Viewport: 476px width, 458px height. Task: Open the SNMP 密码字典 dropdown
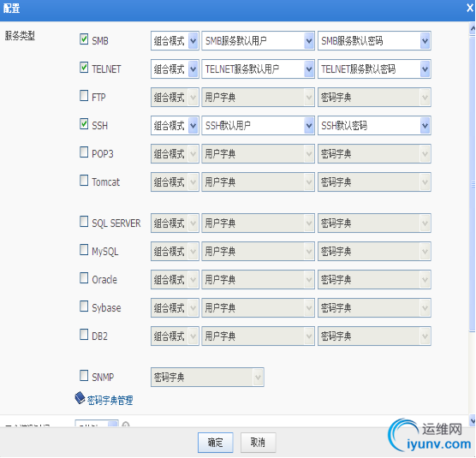pyautogui.click(x=207, y=377)
